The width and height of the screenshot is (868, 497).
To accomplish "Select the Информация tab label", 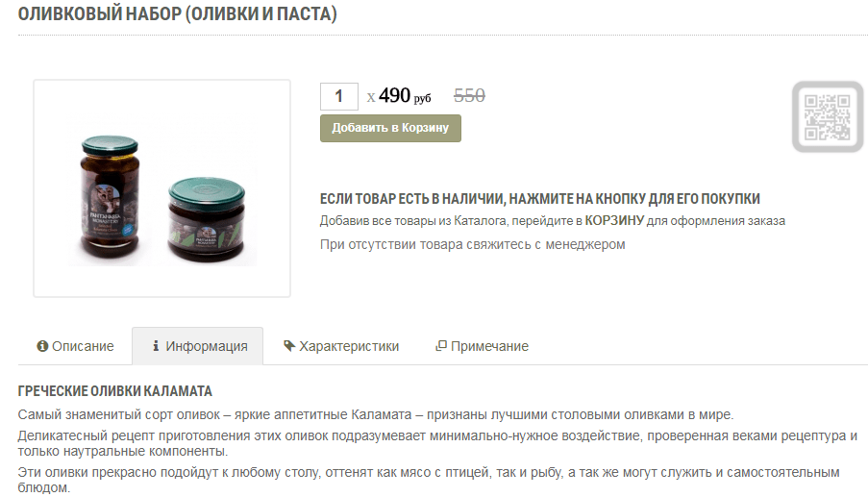I will point(207,346).
